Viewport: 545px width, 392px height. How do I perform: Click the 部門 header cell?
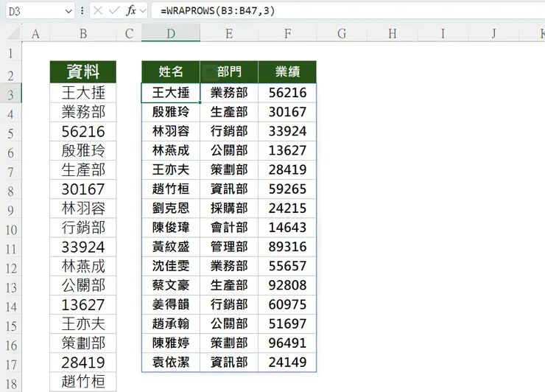point(229,72)
